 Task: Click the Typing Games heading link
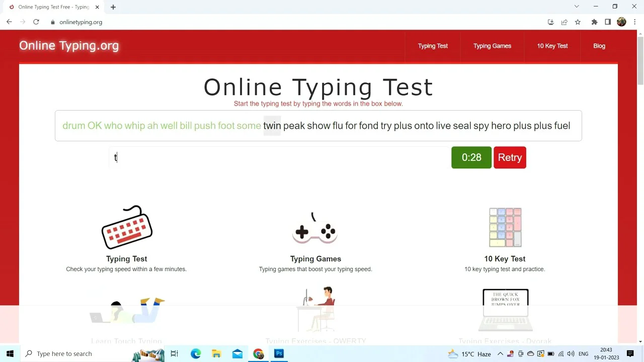(315, 259)
